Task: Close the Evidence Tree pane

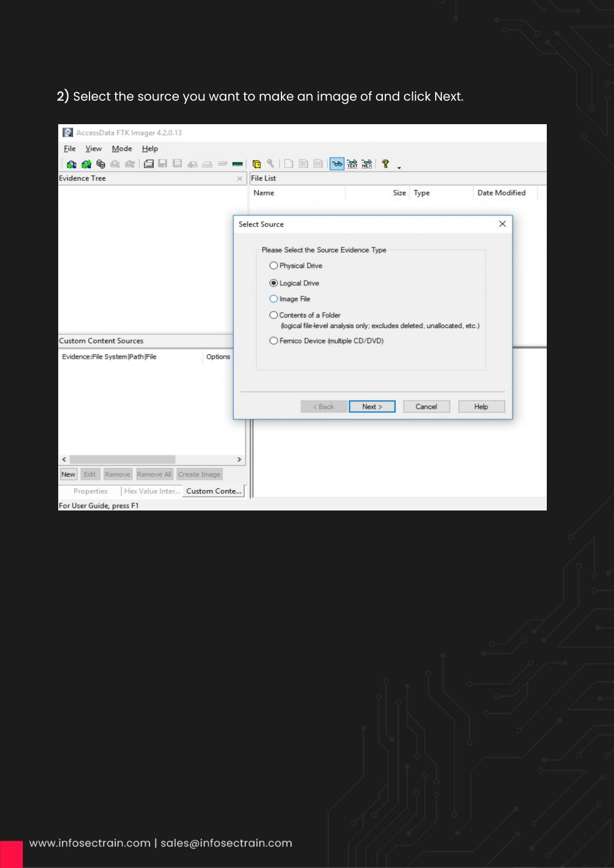Action: [x=239, y=179]
